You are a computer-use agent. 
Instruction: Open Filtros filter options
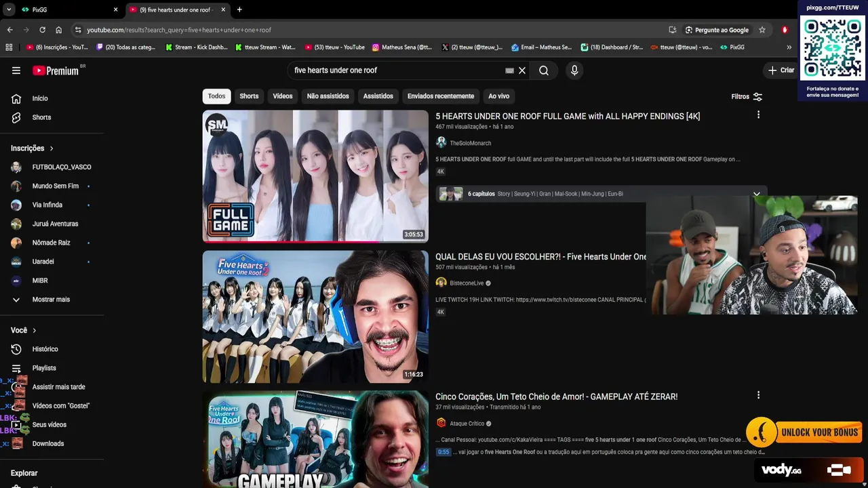(747, 96)
